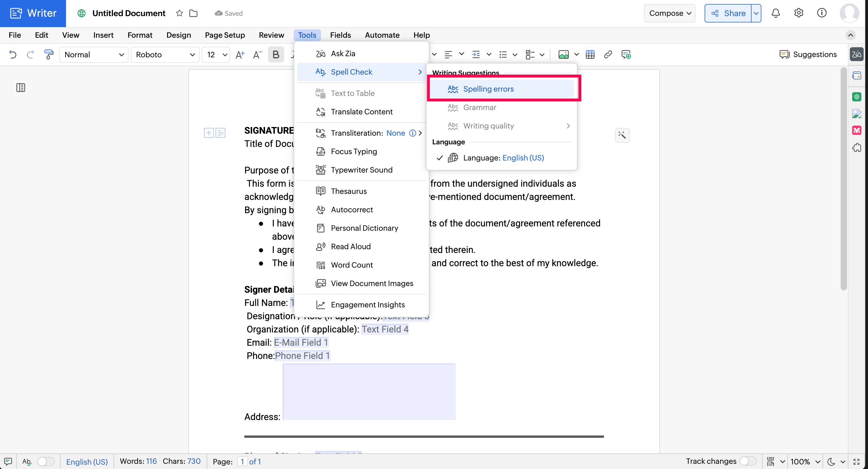Toggle the Track changes switch
The height and width of the screenshot is (469, 868).
point(748,461)
